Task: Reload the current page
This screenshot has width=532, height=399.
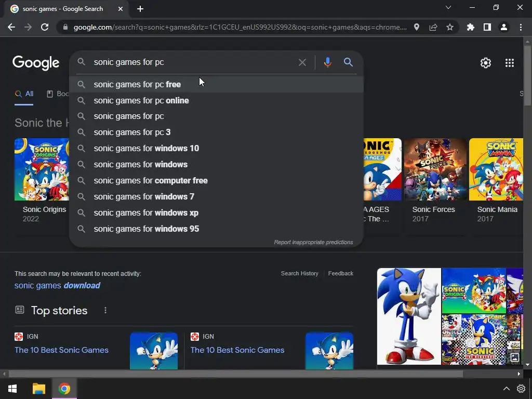Action: 45,27
